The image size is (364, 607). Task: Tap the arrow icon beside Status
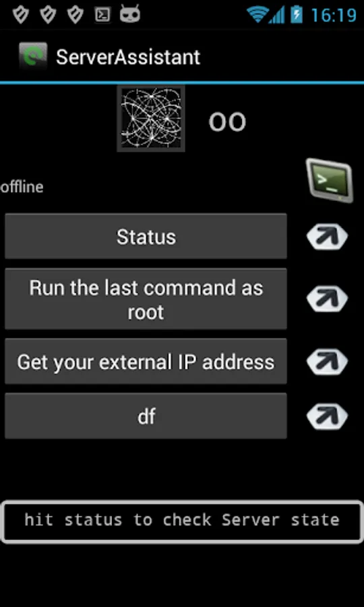pos(327,236)
